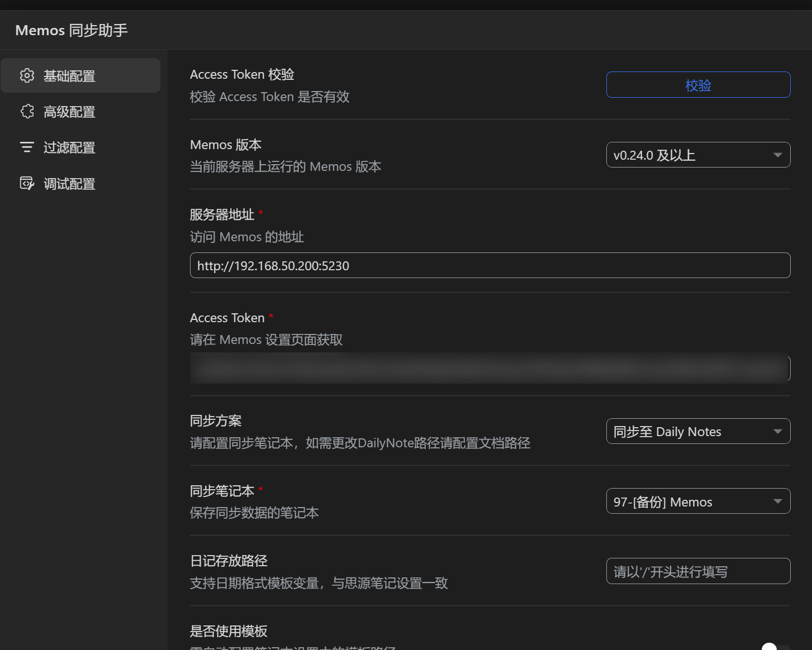Click the '服务器地址' label
Screen dimensions: 812x650
(x=222, y=214)
